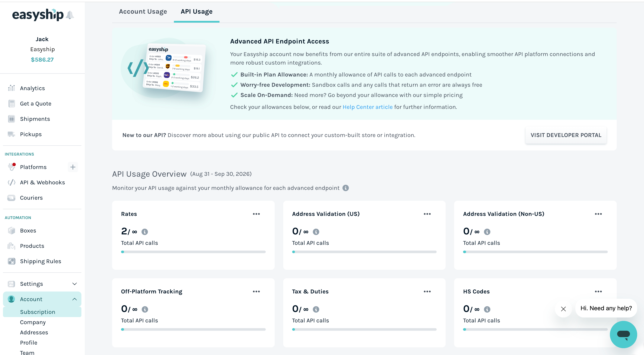Click the Boxes icon
This screenshot has width=644, height=355.
(12, 231)
